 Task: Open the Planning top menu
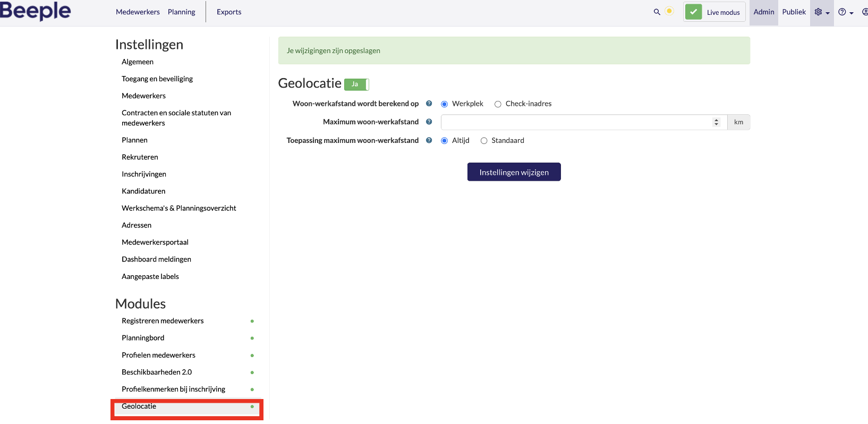pyautogui.click(x=181, y=12)
